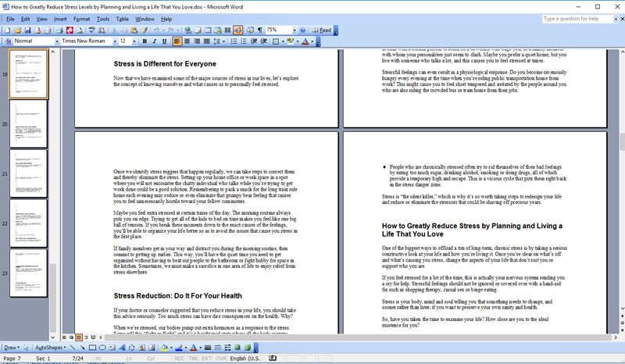This screenshot has height=364, width=625.
Task: Select the Arrow drawing tool
Action: pos(83,348)
